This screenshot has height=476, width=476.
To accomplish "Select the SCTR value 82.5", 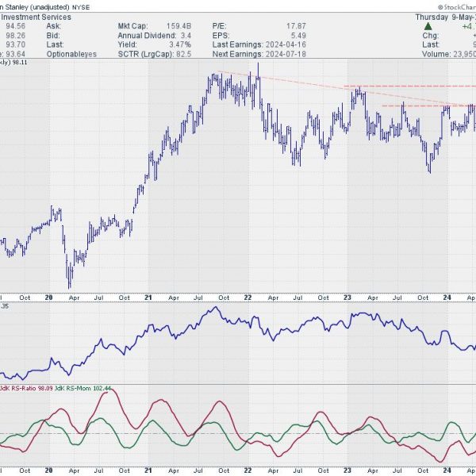I will point(183,54).
